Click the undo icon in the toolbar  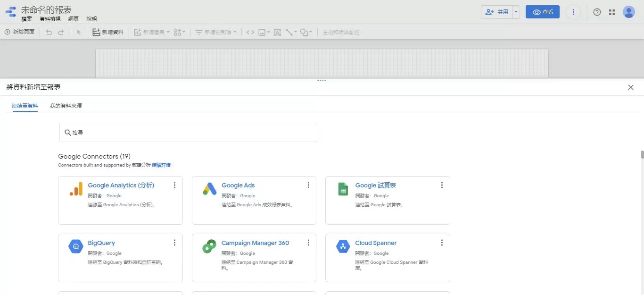48,32
